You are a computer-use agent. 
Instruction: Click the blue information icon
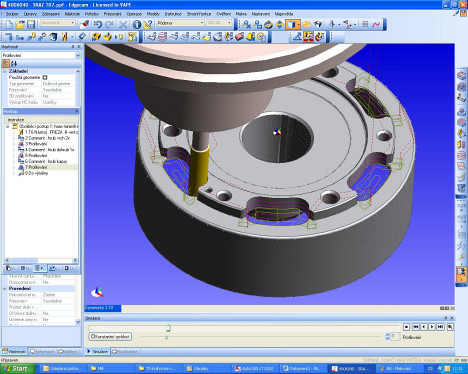137,24
